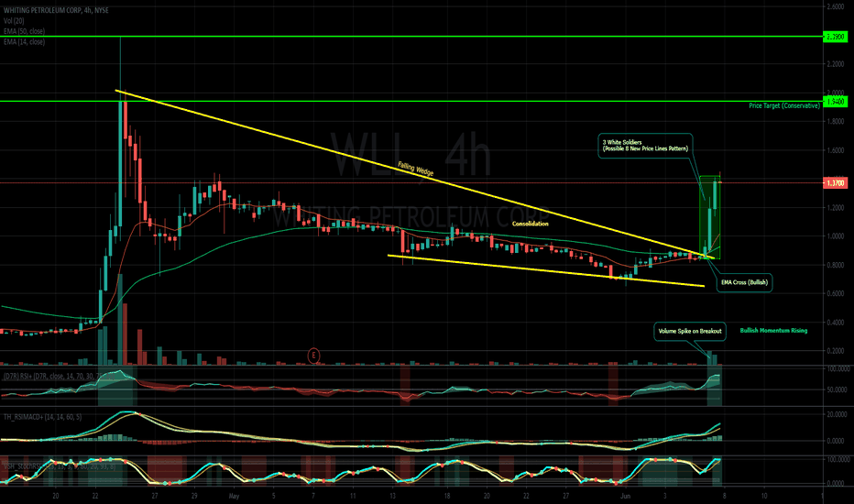Select the 'EMA Cross (Bullish)' callout box
Viewport: 854px width, 504px height.
click(x=744, y=282)
